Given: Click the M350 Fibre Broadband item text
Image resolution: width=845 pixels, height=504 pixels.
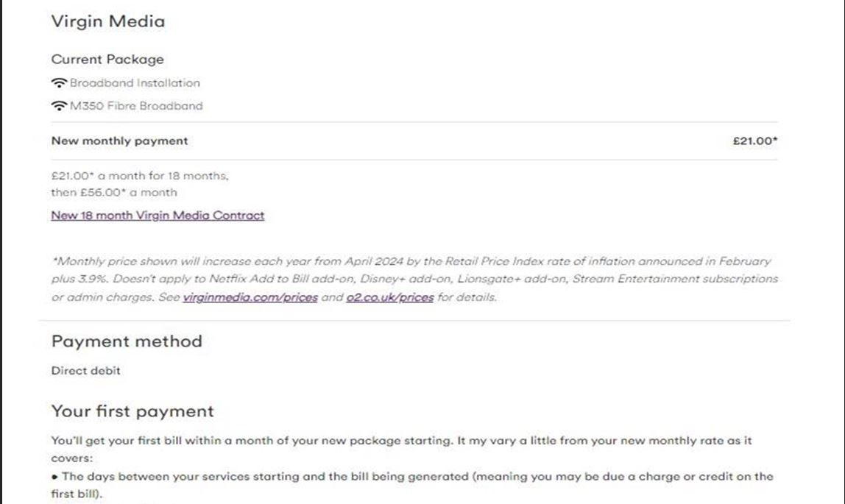Looking at the screenshot, I should 136,105.
